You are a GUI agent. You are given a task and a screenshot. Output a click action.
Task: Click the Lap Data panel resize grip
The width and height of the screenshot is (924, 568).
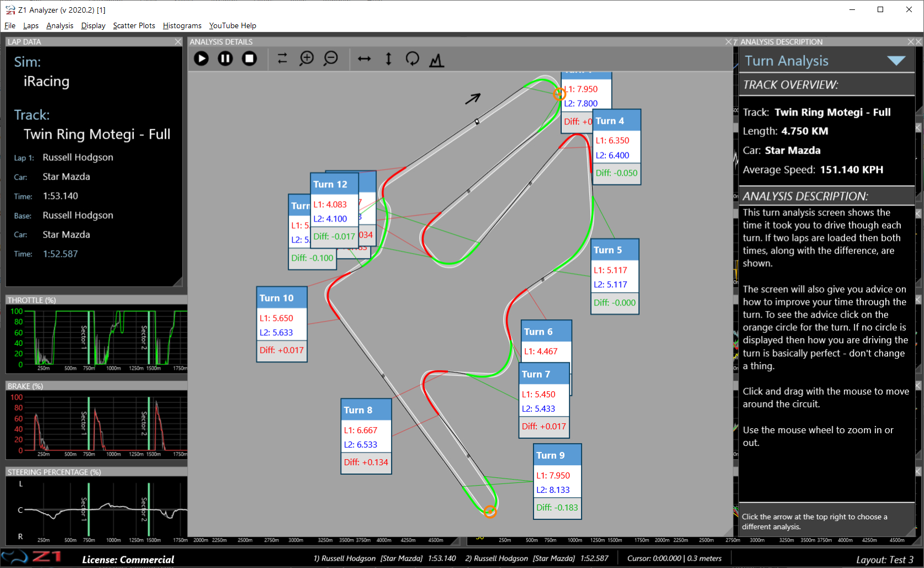click(177, 282)
